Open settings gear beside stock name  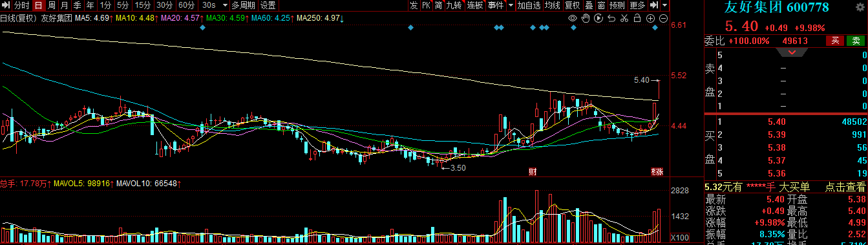tap(860, 7)
